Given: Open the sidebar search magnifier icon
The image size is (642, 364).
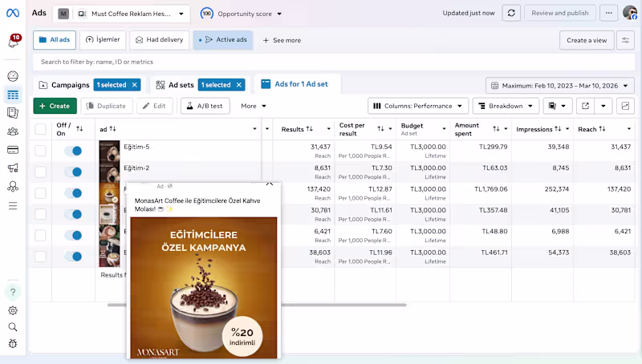Looking at the screenshot, I should tap(13, 327).
